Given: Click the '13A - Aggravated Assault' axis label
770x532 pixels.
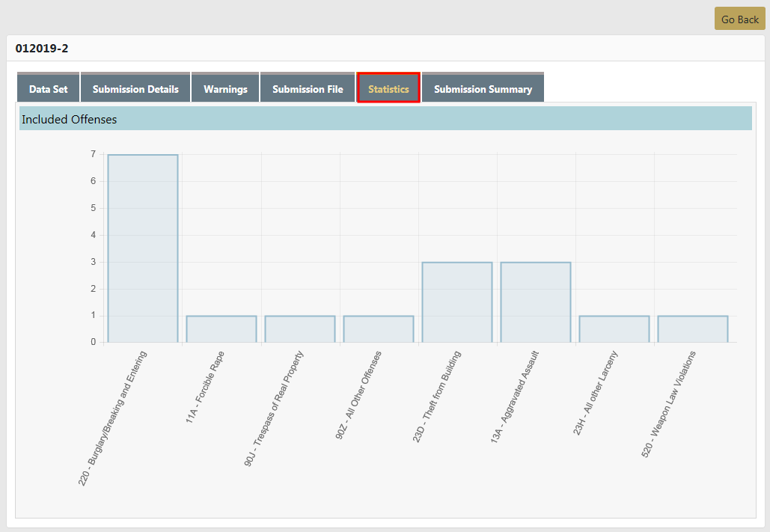Looking at the screenshot, I should (x=515, y=397).
